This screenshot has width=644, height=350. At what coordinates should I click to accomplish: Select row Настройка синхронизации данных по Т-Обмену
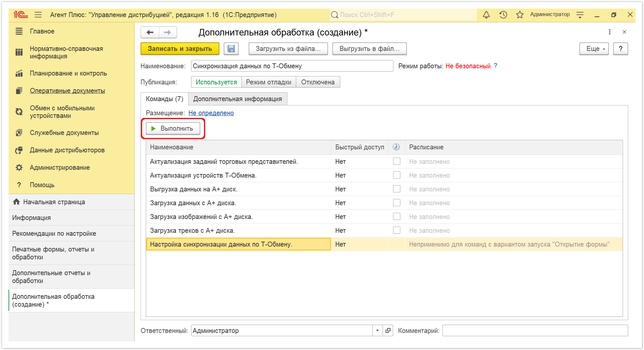384,244
